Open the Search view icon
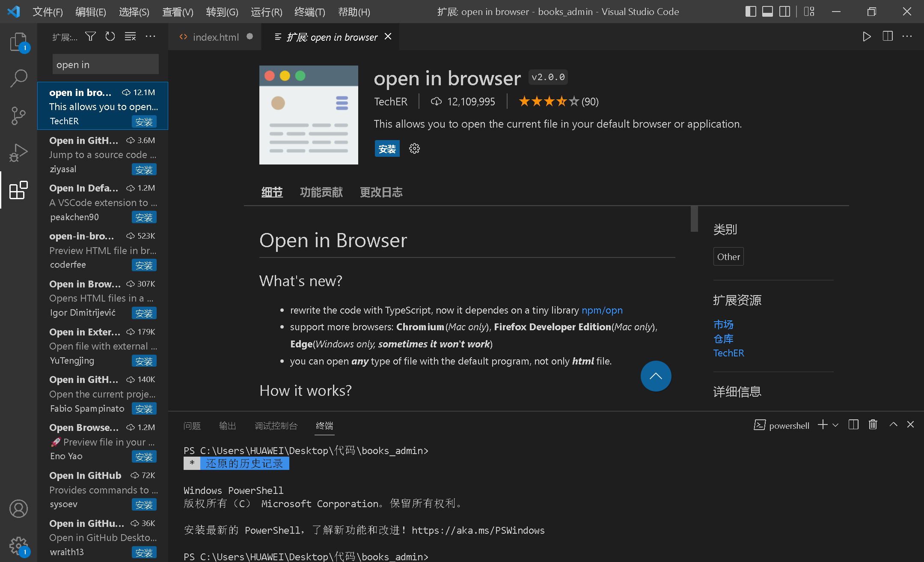This screenshot has width=924, height=562. point(18,78)
